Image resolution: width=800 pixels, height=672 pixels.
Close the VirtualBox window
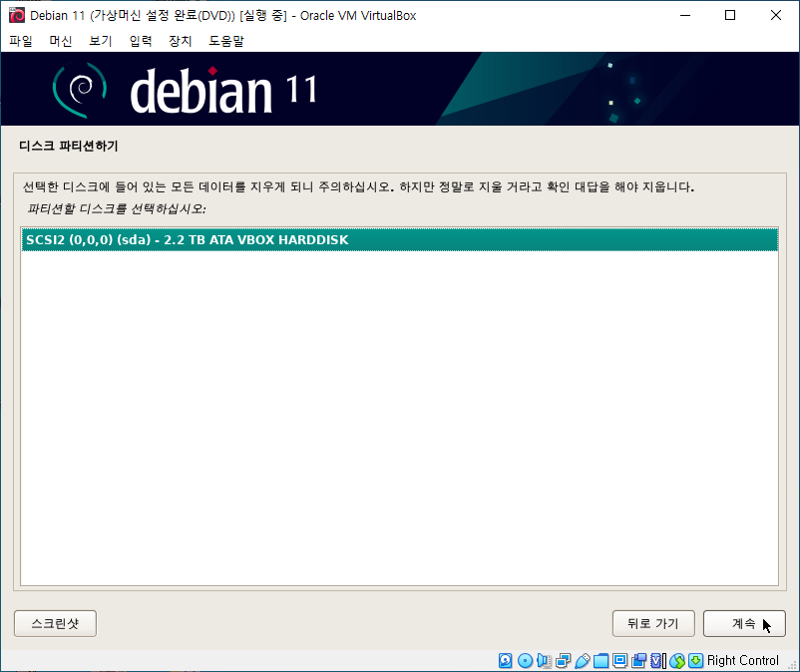pyautogui.click(x=775, y=15)
